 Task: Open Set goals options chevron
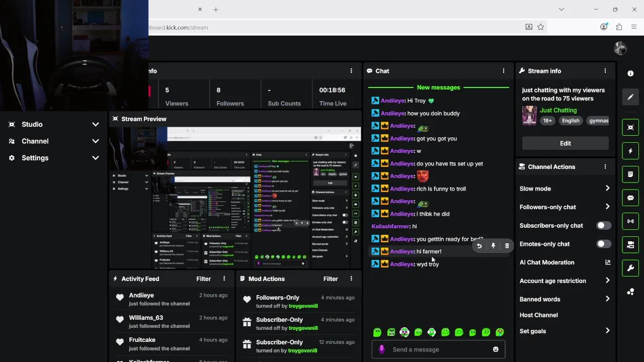coord(607,331)
